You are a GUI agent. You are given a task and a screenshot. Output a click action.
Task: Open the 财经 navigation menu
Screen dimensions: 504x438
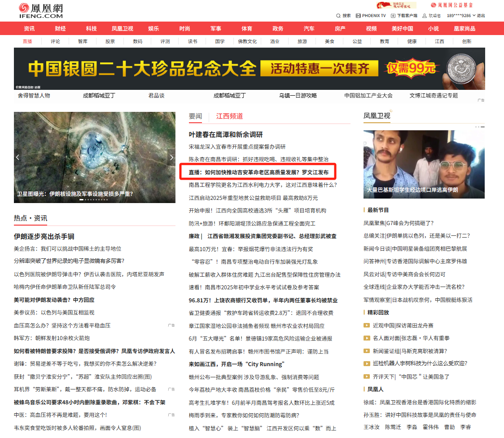pos(60,29)
